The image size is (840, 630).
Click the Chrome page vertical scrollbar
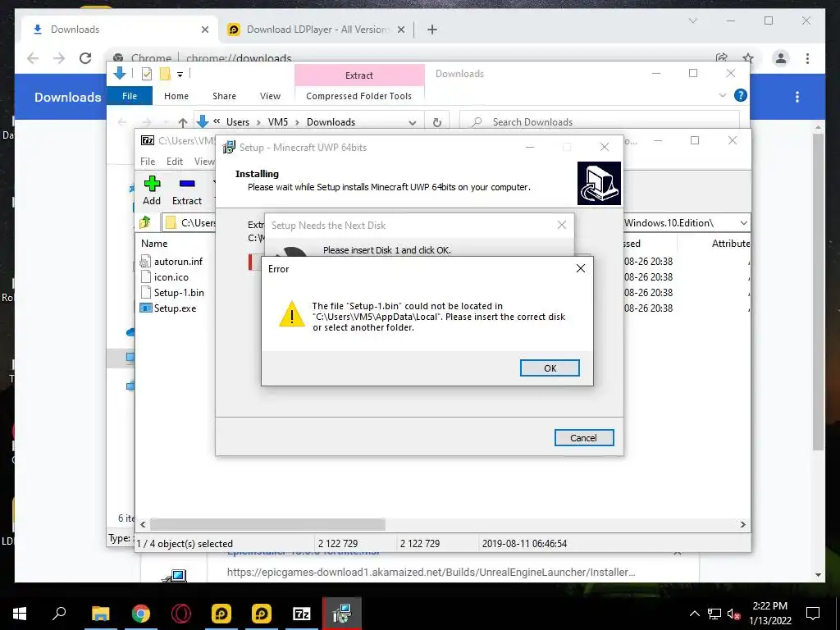[818, 292]
